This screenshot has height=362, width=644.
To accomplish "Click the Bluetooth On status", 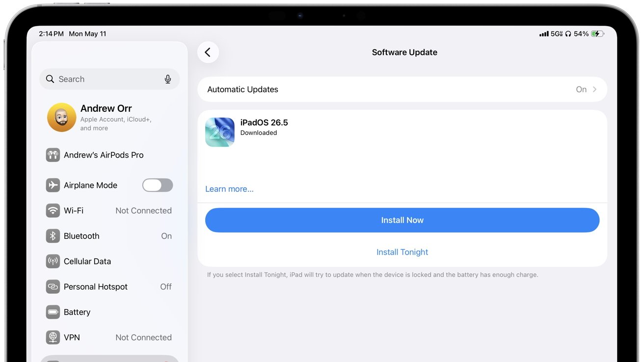I will point(166,236).
